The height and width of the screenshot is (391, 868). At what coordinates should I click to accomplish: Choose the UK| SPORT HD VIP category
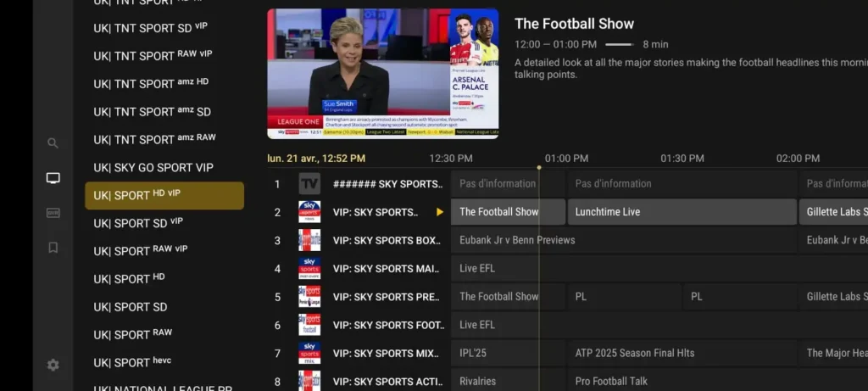pyautogui.click(x=164, y=195)
